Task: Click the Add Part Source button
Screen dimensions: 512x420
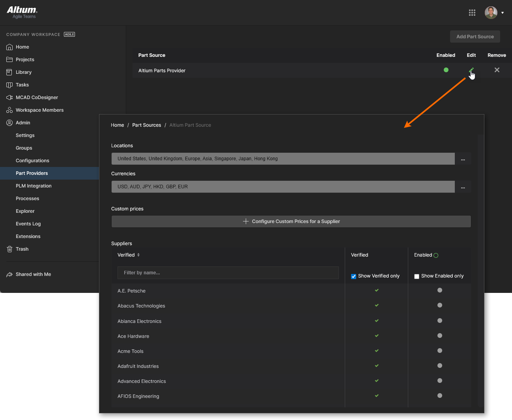Action: (x=475, y=37)
